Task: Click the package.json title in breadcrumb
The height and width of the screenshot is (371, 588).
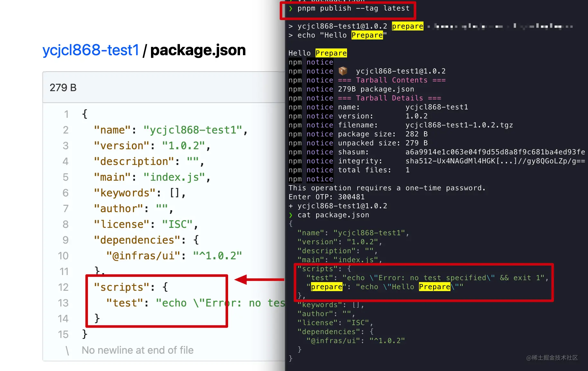Action: [x=198, y=50]
